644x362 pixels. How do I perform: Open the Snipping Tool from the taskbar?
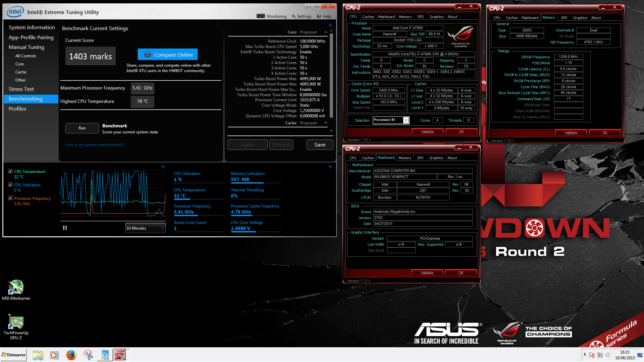(x=88, y=355)
